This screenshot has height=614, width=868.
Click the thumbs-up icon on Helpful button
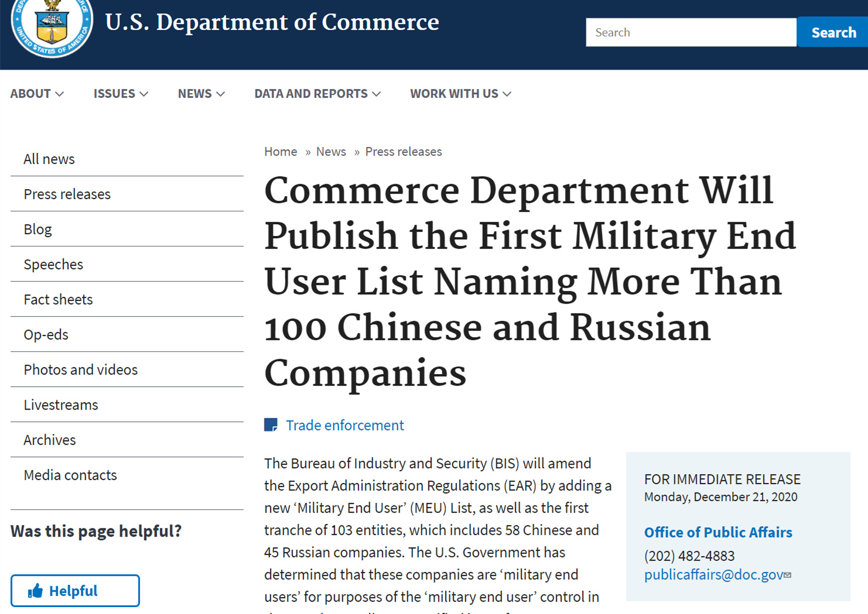pyautogui.click(x=35, y=591)
